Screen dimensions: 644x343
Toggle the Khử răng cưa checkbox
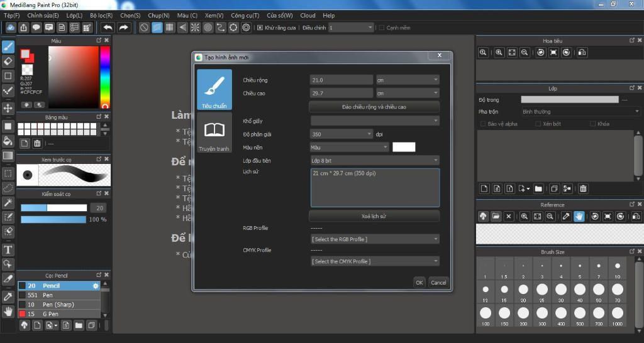(260, 28)
